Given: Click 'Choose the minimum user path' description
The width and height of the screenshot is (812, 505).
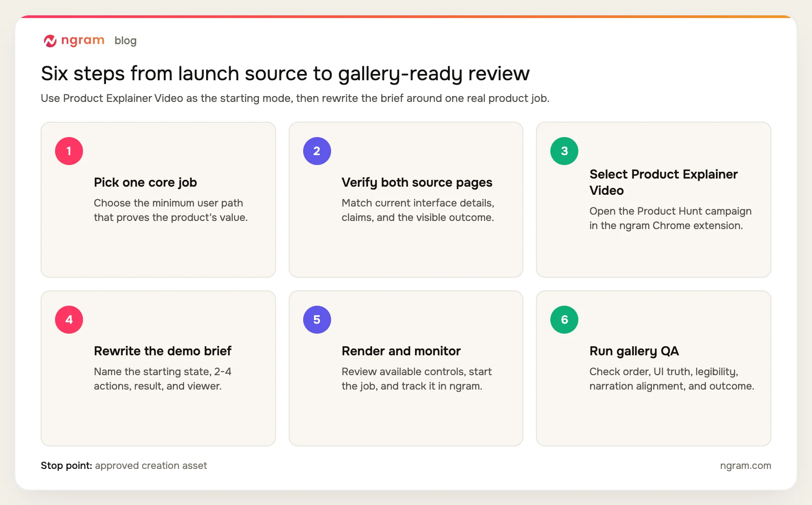Looking at the screenshot, I should tap(171, 210).
